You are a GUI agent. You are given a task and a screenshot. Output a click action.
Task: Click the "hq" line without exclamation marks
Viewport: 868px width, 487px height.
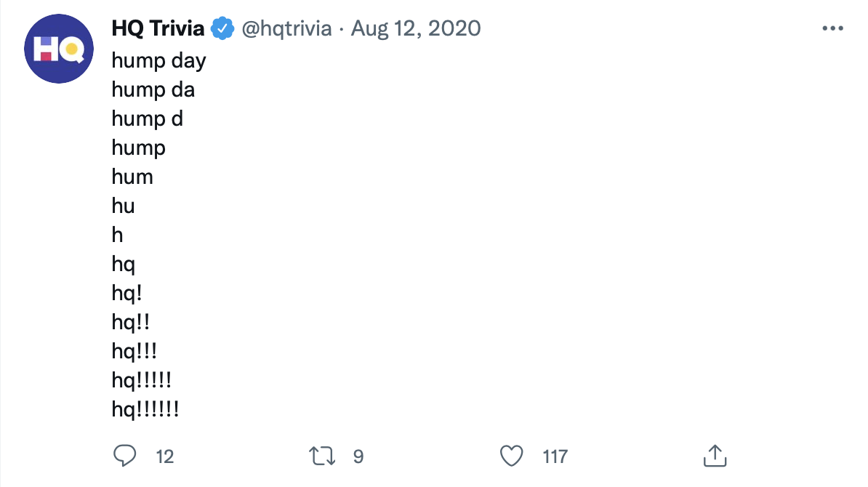click(124, 264)
